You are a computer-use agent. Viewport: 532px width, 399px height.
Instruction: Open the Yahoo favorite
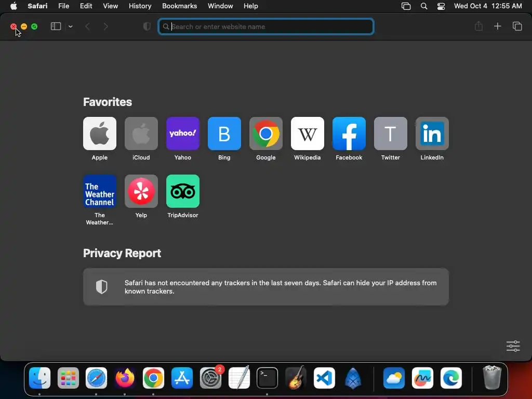pyautogui.click(x=182, y=134)
